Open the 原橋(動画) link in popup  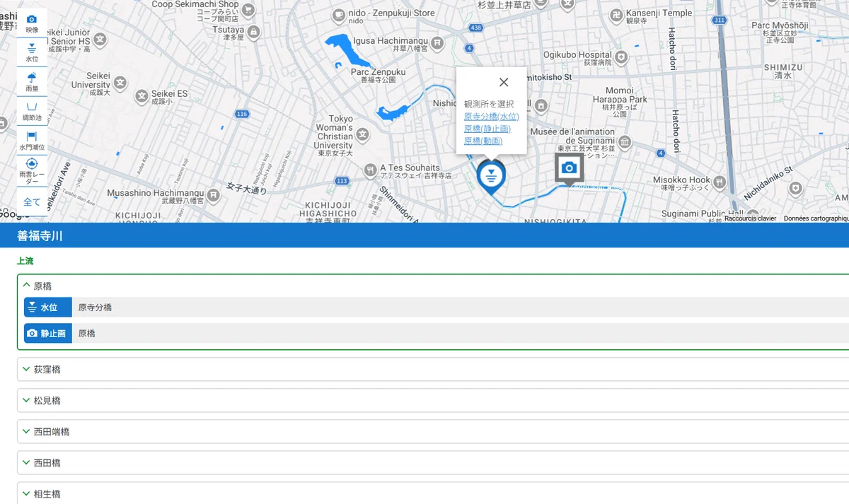coord(483,141)
